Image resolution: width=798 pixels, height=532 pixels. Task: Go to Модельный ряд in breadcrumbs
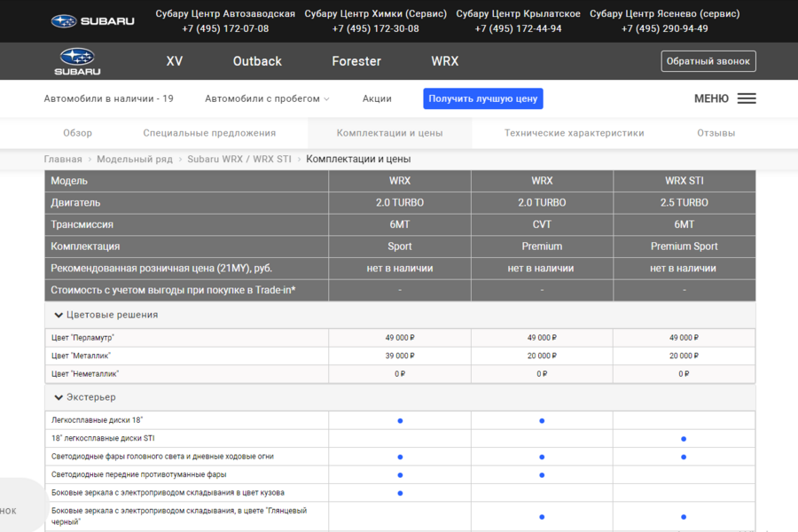tap(135, 159)
